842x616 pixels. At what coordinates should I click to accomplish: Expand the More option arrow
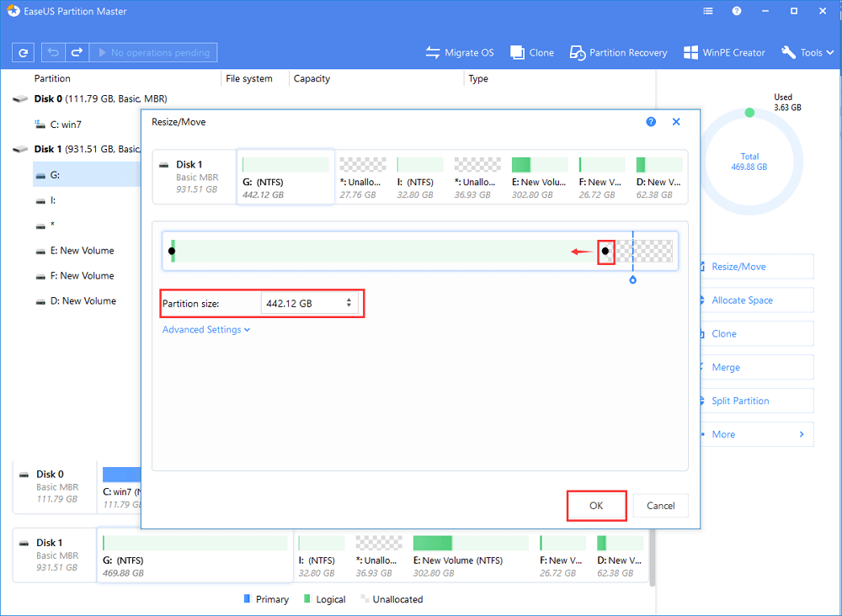802,434
